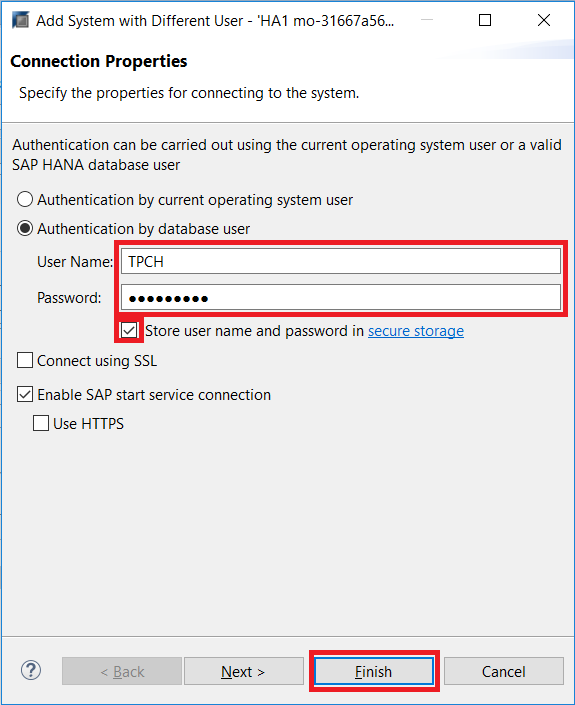
Task: Enable the Connect using SSL checkbox
Action: tap(25, 360)
